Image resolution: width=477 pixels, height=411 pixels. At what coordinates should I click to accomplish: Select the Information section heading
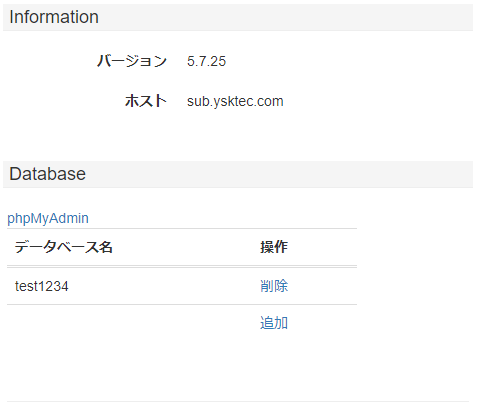pyautogui.click(x=54, y=17)
